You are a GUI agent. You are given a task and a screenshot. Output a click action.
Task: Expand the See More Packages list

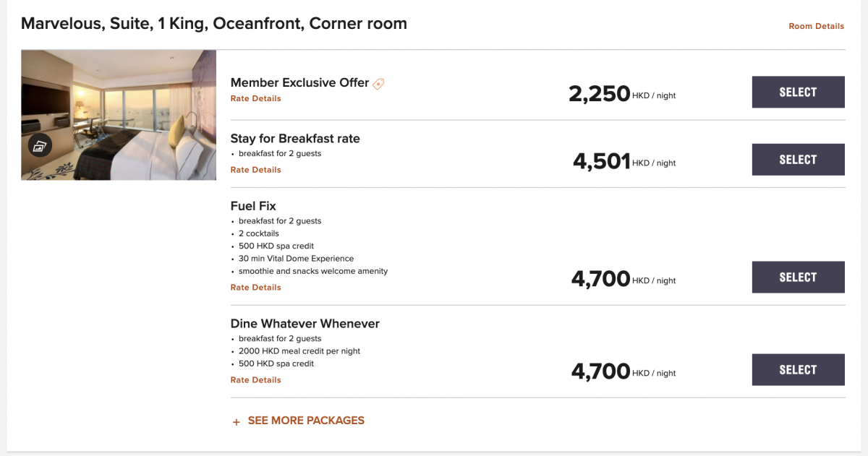pos(306,421)
